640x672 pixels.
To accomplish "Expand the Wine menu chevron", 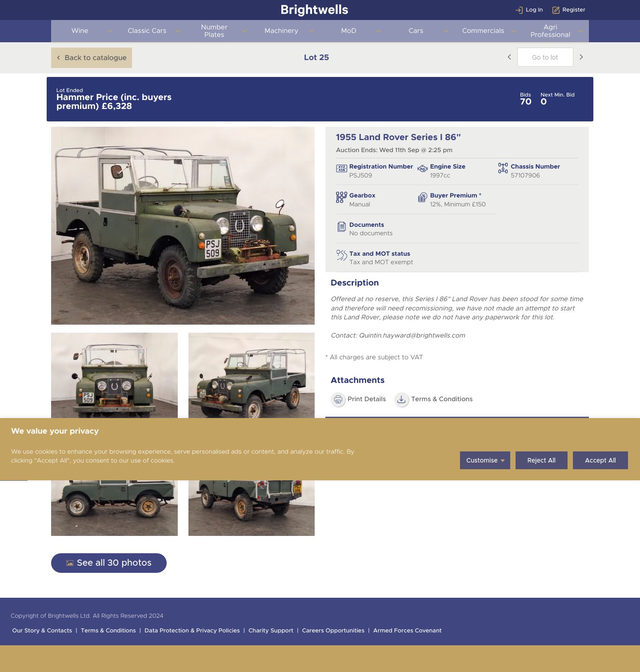I will point(110,31).
